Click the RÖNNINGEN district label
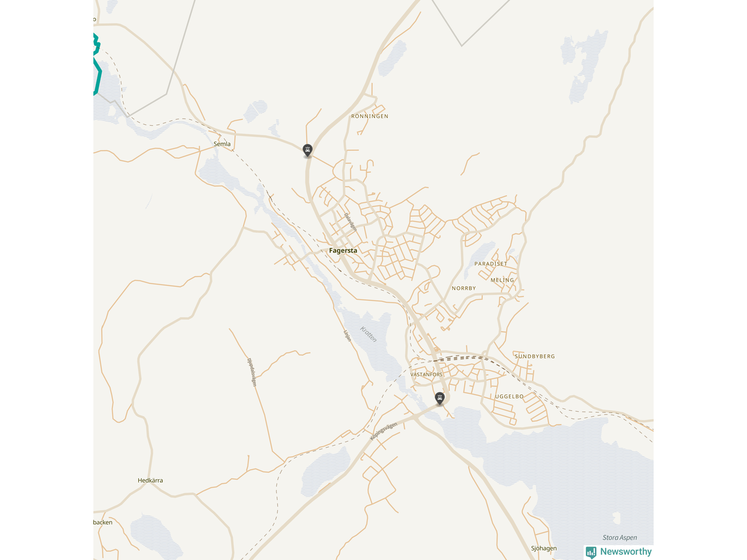This screenshot has width=747, height=560. point(369,116)
